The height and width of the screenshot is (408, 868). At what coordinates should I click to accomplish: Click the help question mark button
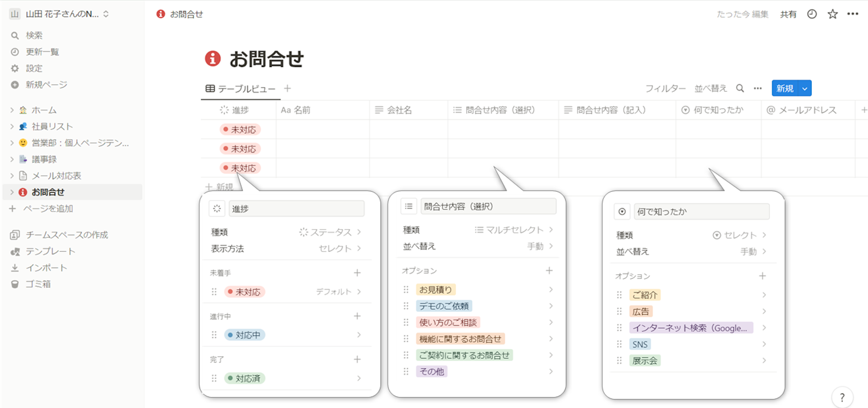tap(842, 397)
